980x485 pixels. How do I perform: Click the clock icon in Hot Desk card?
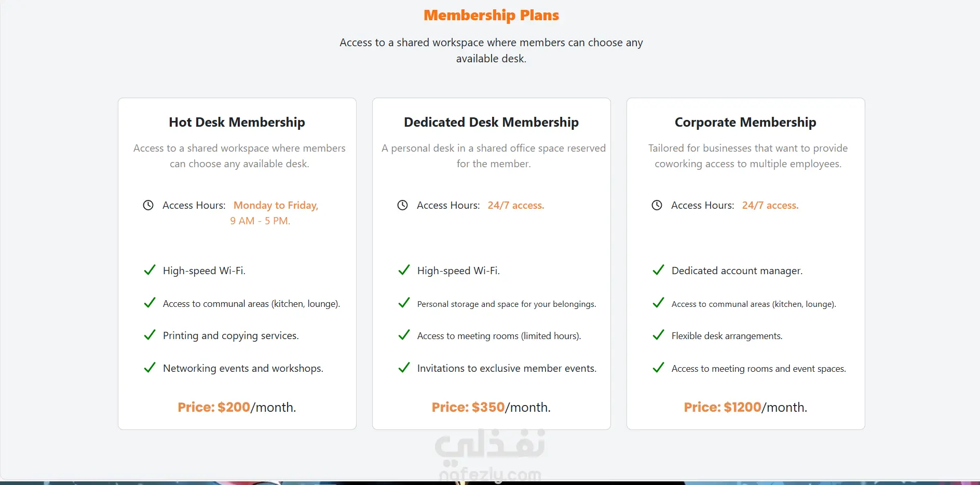point(148,205)
